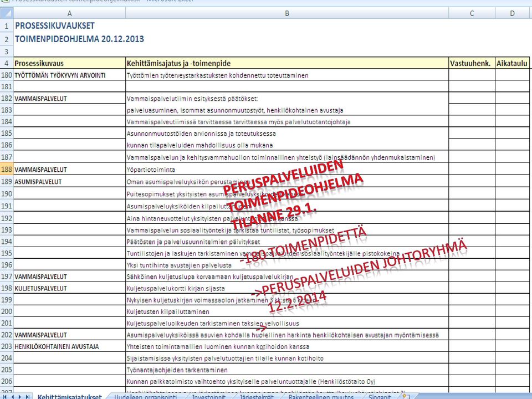Select 'kunnan tilapalveluiden mahdollisuus olla mukana' cell

[x=287, y=145]
